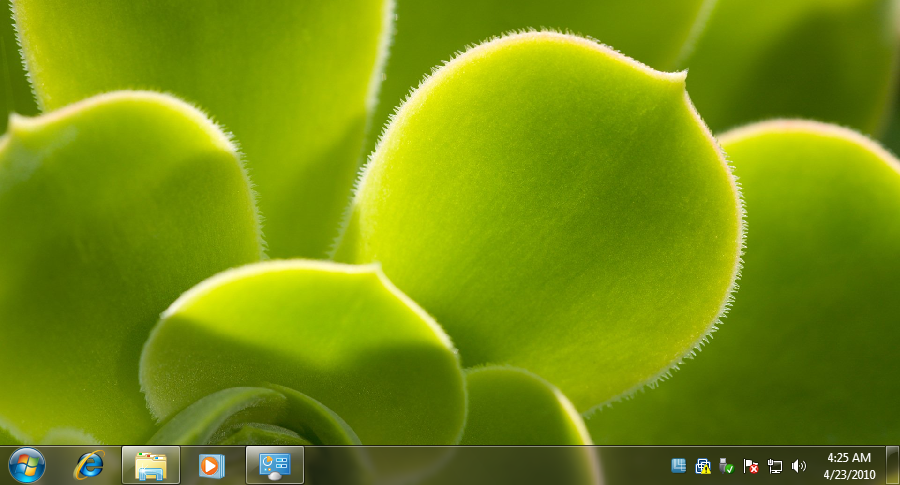This screenshot has width=900, height=485.
Task: Open the Action Center flag icon
Action: pos(751,466)
